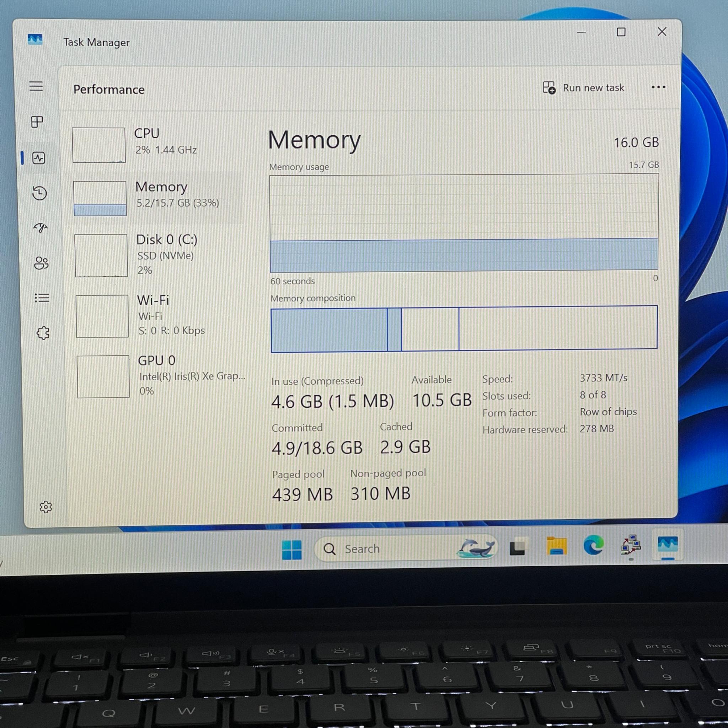Viewport: 728px width, 728px height.
Task: Click the Task Manager taskbar icon
Action: point(668,544)
